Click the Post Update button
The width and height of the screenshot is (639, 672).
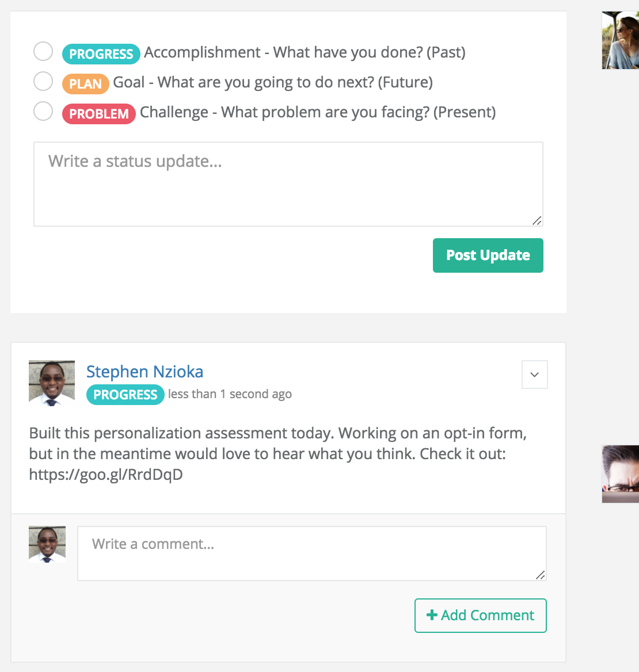[488, 255]
